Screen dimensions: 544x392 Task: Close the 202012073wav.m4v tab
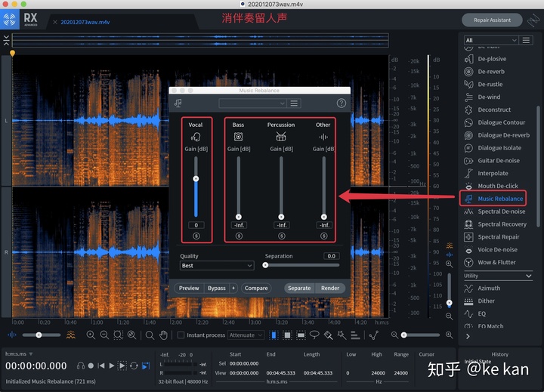click(x=55, y=22)
